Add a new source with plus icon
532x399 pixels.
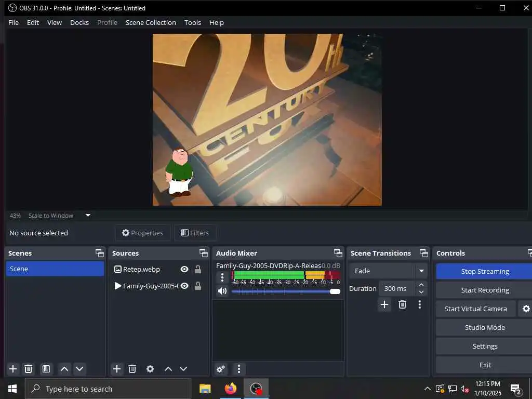117,369
